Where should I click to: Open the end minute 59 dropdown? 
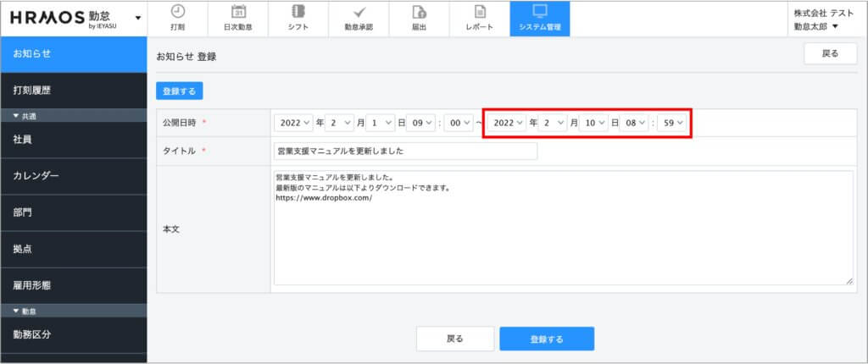674,123
